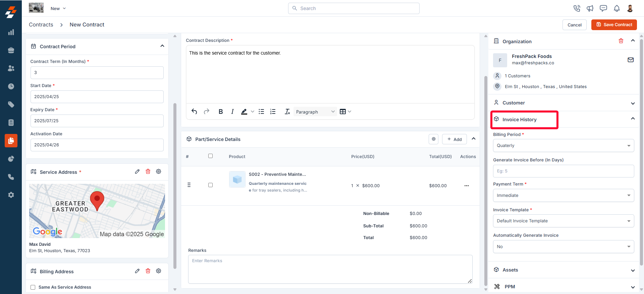Image resolution: width=644 pixels, height=294 pixels.
Task: Click the Enter Remarks text area
Action: [330, 269]
